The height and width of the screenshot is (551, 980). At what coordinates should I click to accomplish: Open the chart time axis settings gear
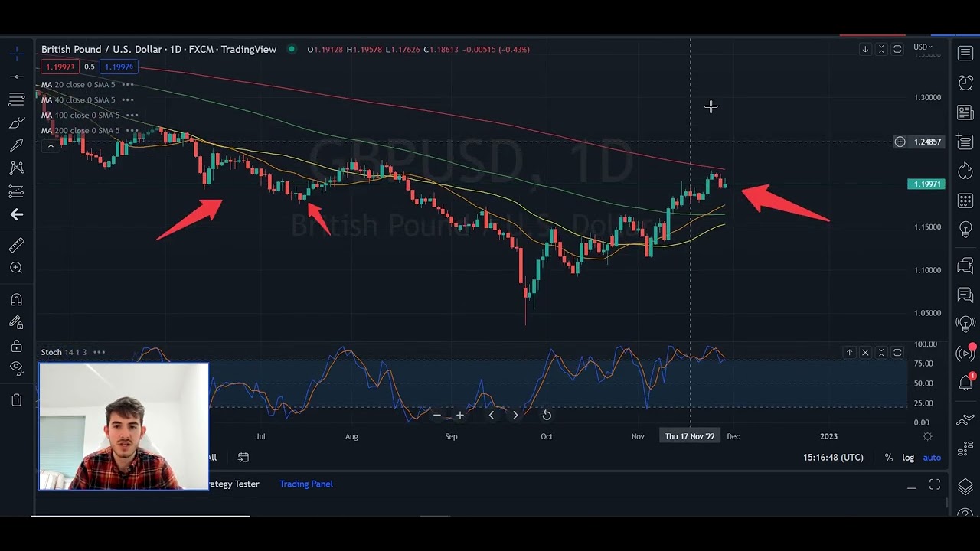(x=928, y=436)
